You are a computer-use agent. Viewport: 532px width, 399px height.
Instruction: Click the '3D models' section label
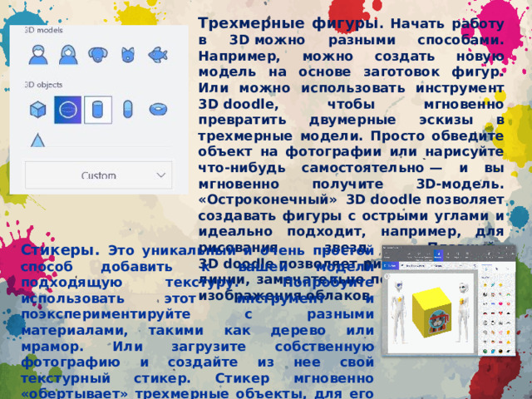[43, 30]
